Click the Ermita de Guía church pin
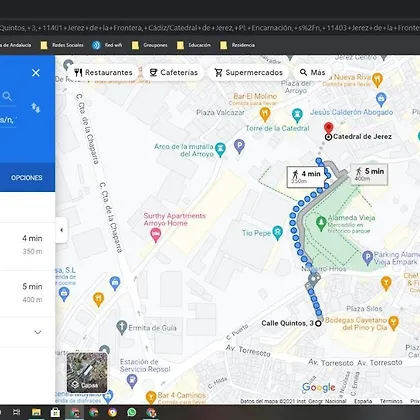The image size is (420, 420). [122, 327]
